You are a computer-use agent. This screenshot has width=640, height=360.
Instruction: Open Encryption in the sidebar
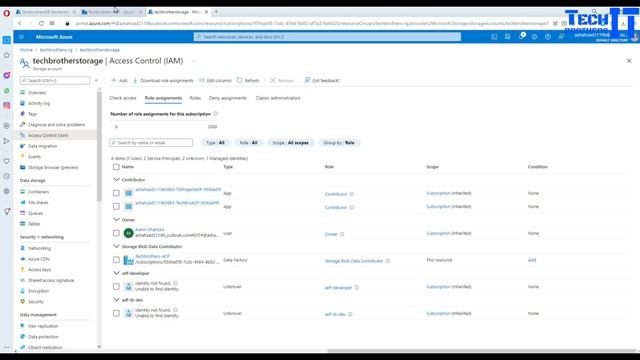38,291
